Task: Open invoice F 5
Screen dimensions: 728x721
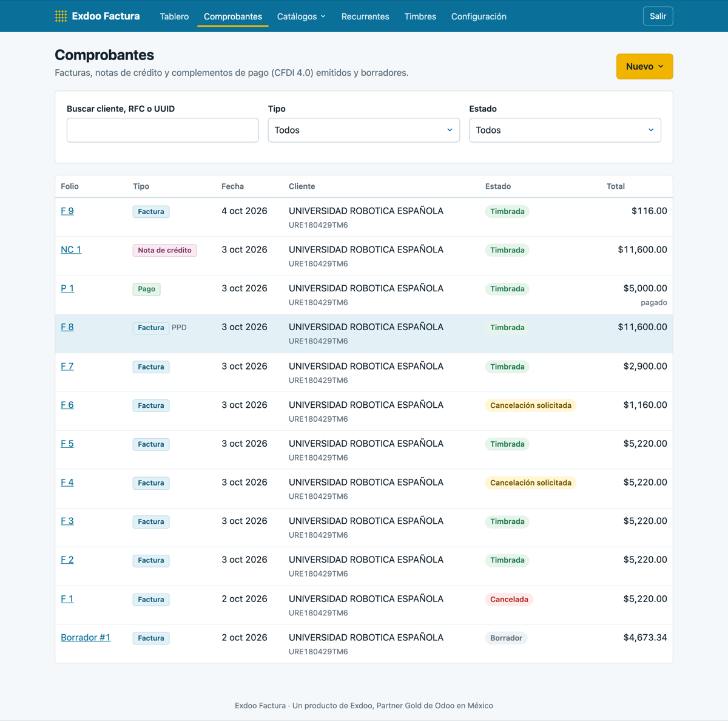Action: 67,444
